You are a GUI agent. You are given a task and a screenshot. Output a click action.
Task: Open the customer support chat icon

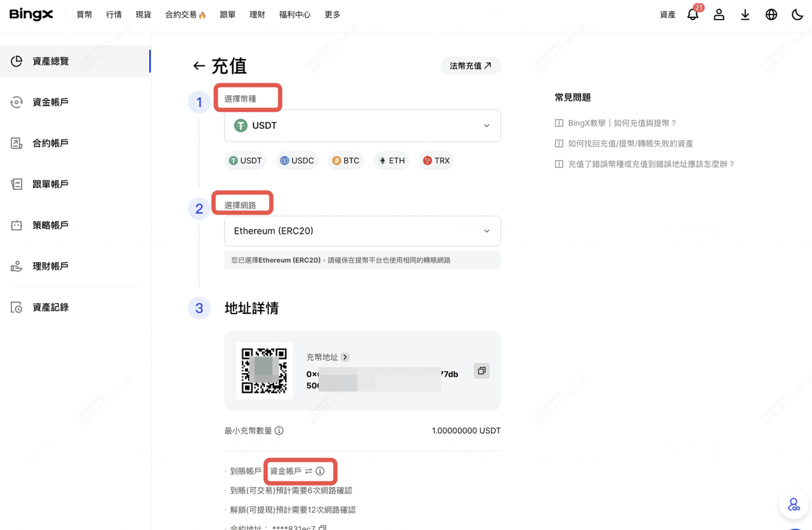[x=794, y=505]
